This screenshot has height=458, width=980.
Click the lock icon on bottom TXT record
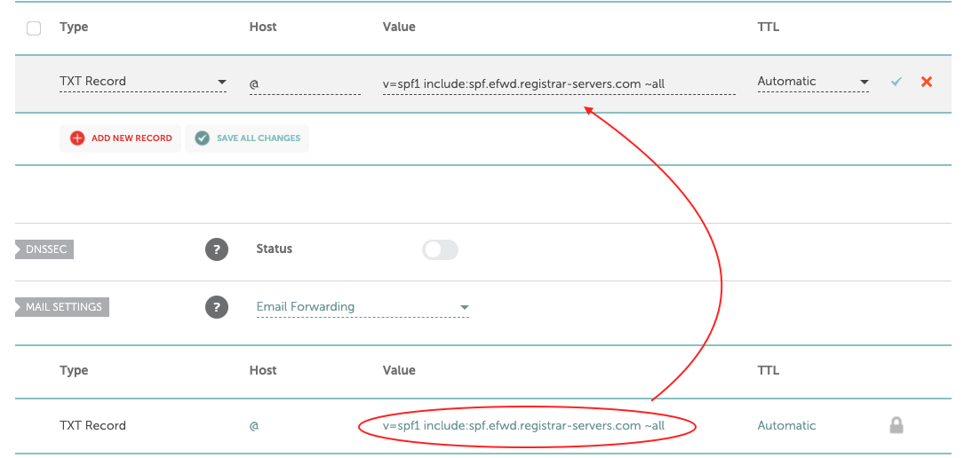click(896, 425)
